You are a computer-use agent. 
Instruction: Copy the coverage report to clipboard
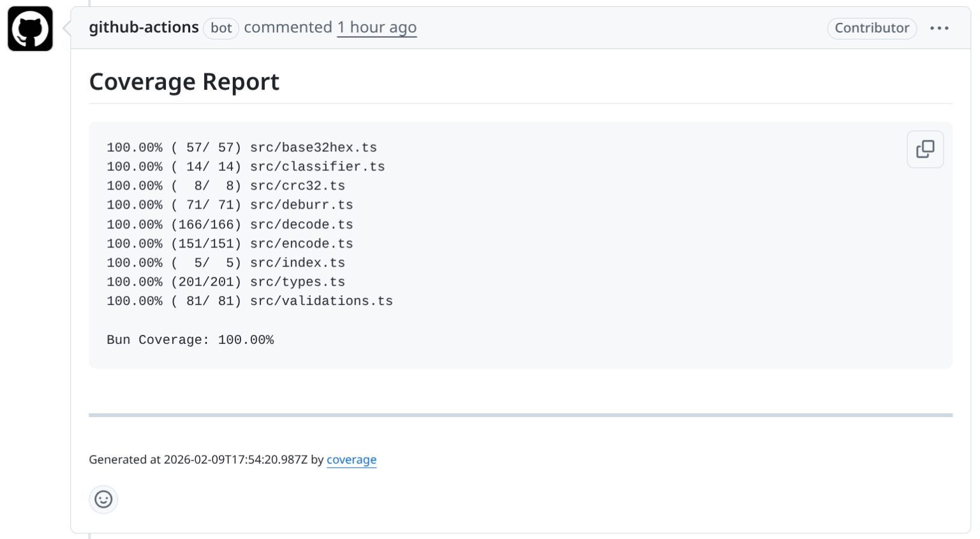pos(924,149)
